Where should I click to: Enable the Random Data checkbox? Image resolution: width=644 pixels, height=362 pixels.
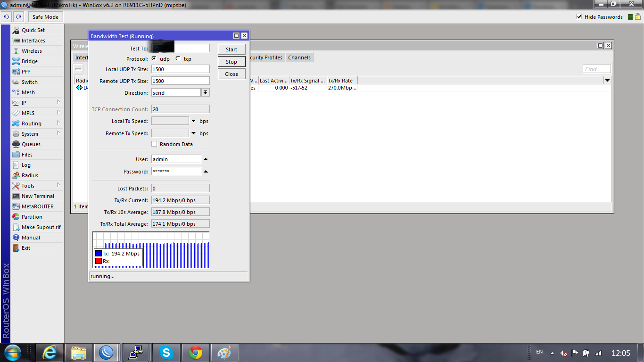coord(154,144)
